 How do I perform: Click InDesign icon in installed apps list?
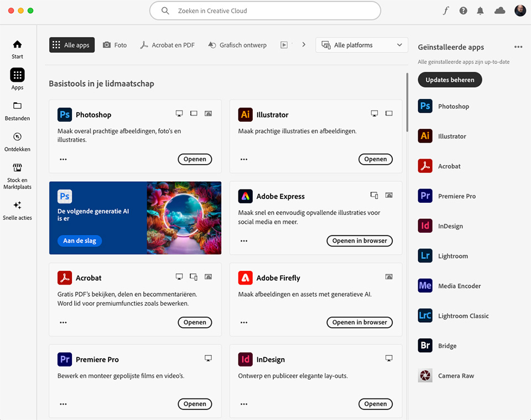pos(425,226)
